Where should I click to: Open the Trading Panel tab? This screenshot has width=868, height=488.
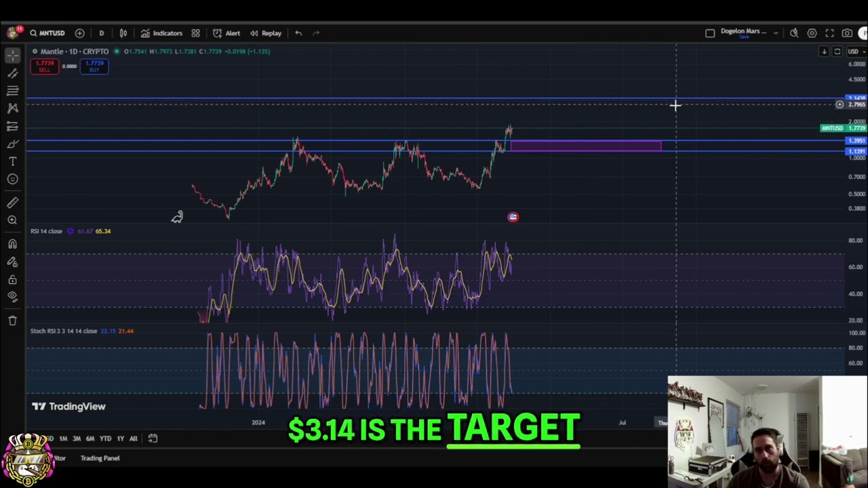tap(100, 458)
